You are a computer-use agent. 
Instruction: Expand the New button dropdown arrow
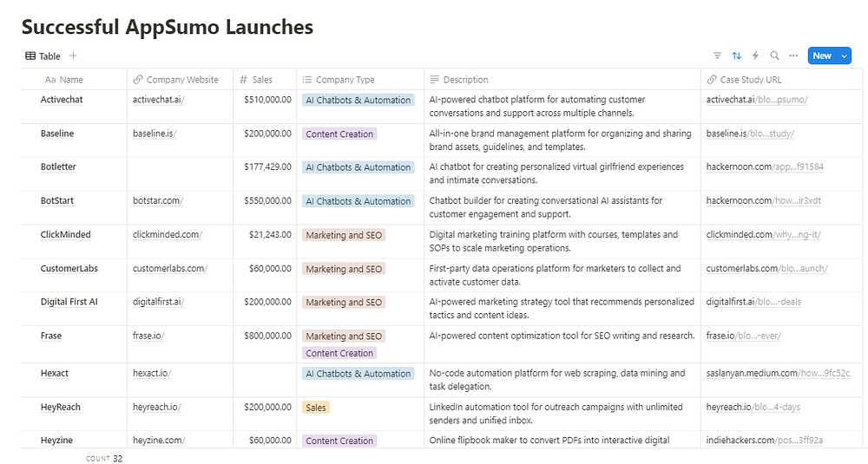[x=845, y=56]
